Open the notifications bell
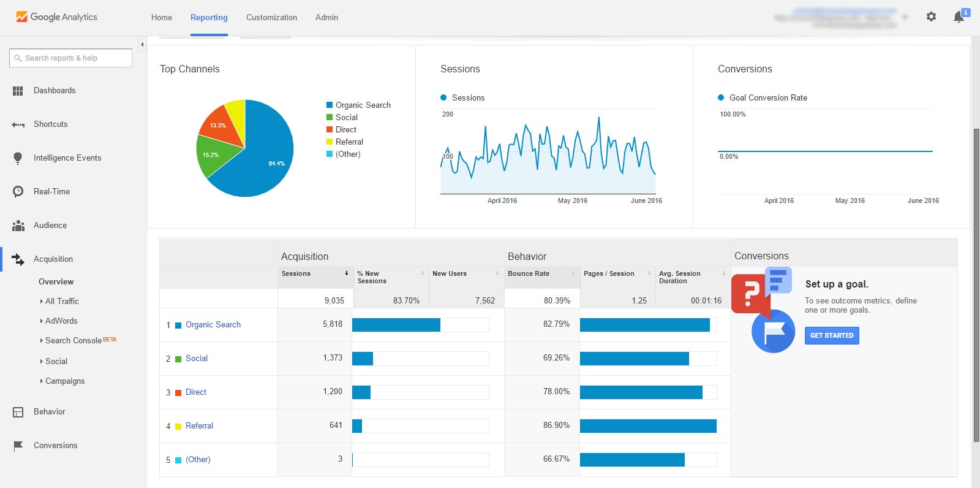Screen dimensions: 980x488 pos(959,17)
